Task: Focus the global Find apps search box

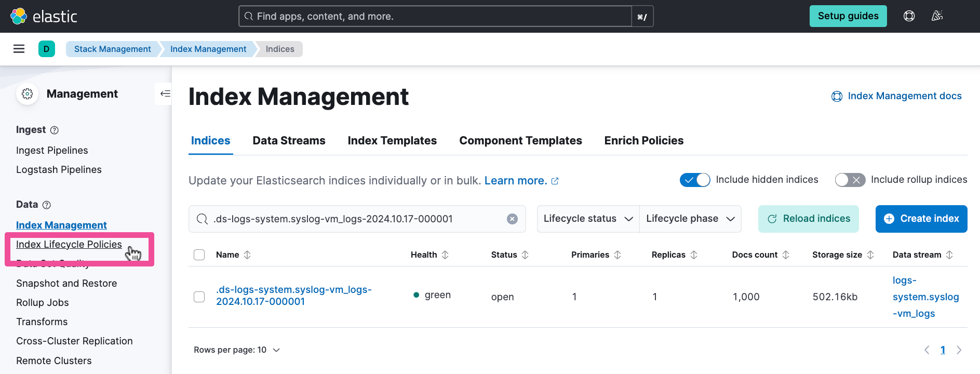Action: pyautogui.click(x=435, y=16)
